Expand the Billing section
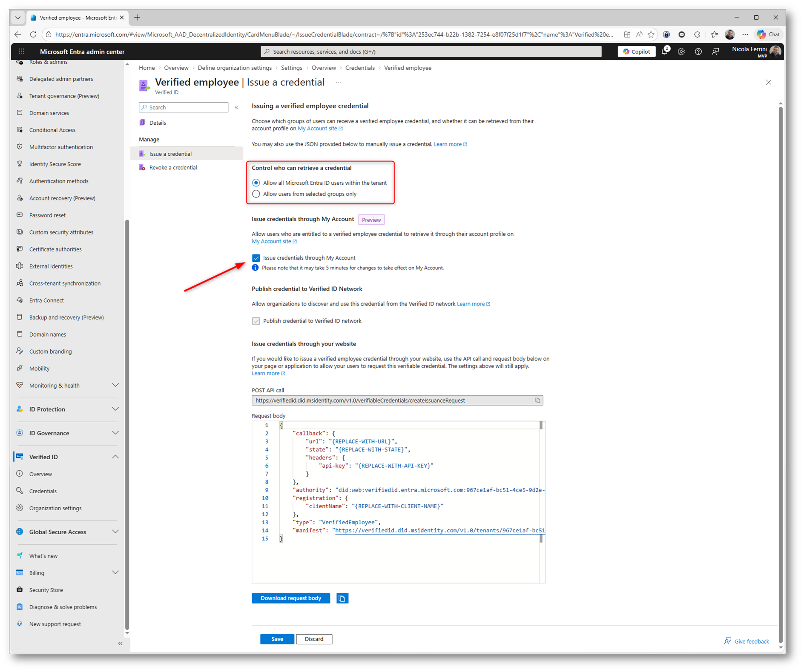 point(115,572)
